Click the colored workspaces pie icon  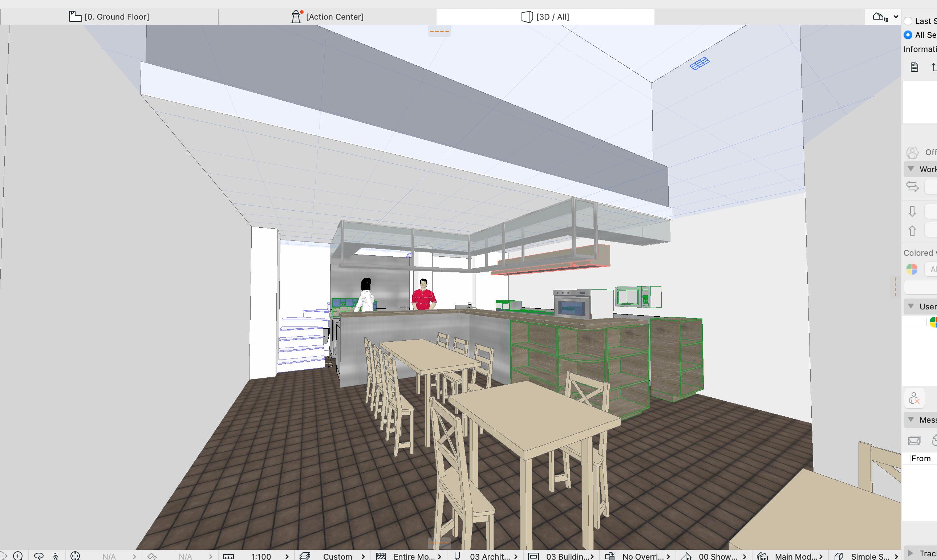(x=912, y=269)
